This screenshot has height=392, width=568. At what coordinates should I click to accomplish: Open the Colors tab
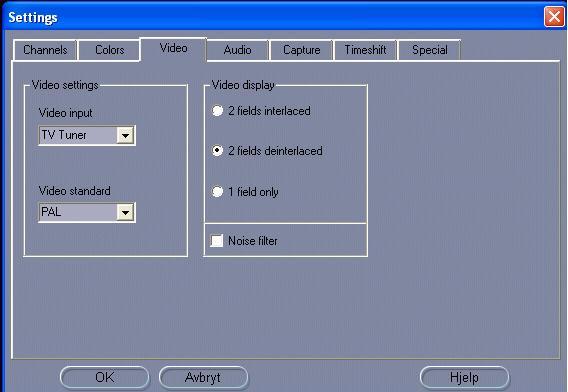pos(109,50)
